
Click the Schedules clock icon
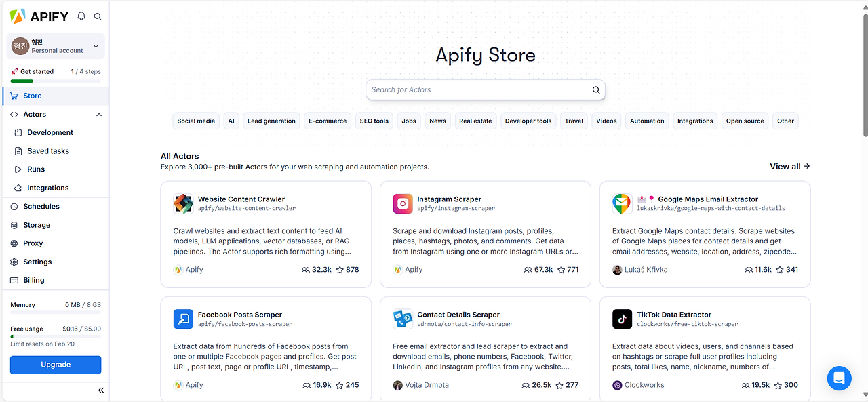click(x=15, y=207)
